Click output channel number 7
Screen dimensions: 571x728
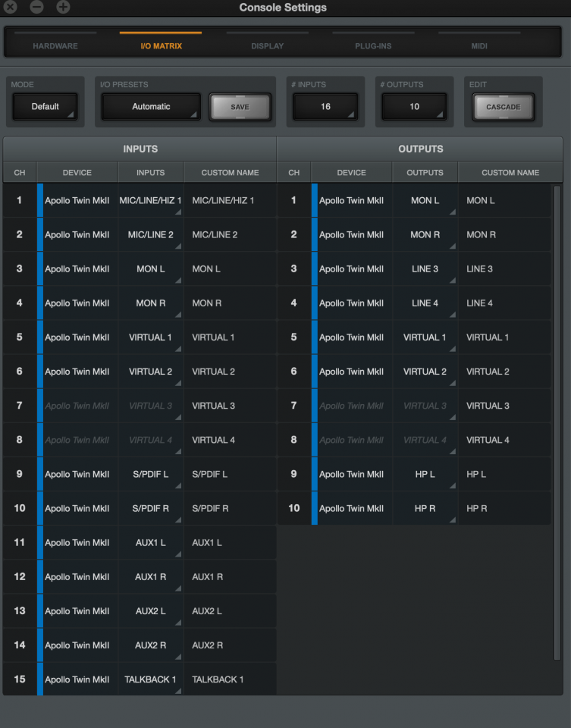(294, 406)
